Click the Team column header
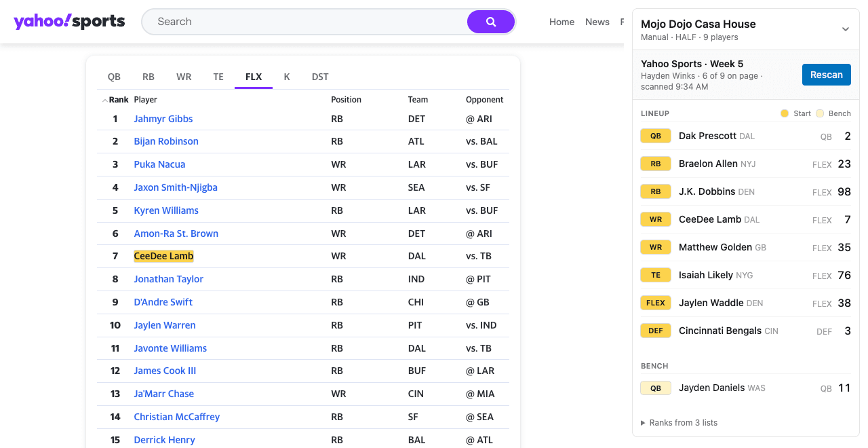Viewport: 868px width, 448px height. click(418, 100)
